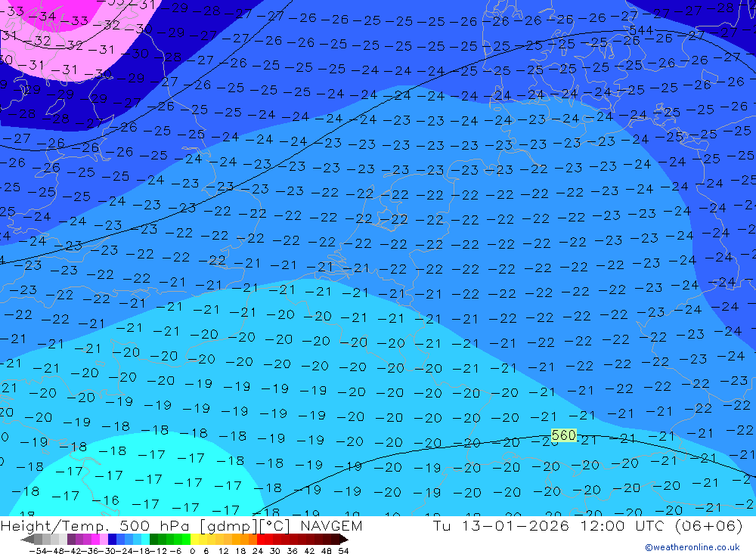Pick the dark purple legend swatch above -42
Image resolution: width=756 pixels, height=554 pixels.
click(x=71, y=540)
